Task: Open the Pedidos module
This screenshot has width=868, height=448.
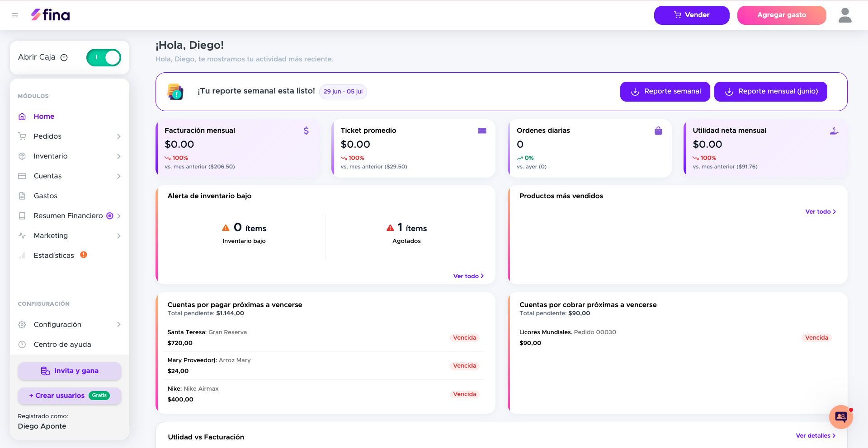Action: [x=47, y=136]
